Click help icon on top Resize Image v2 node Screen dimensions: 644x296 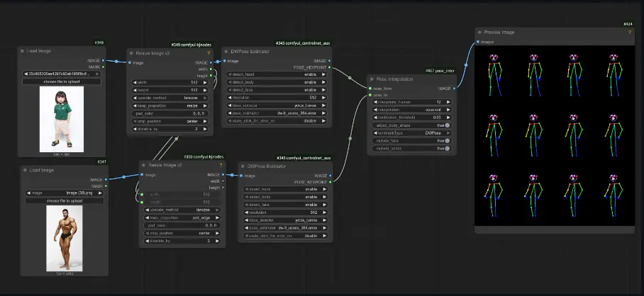(x=209, y=53)
